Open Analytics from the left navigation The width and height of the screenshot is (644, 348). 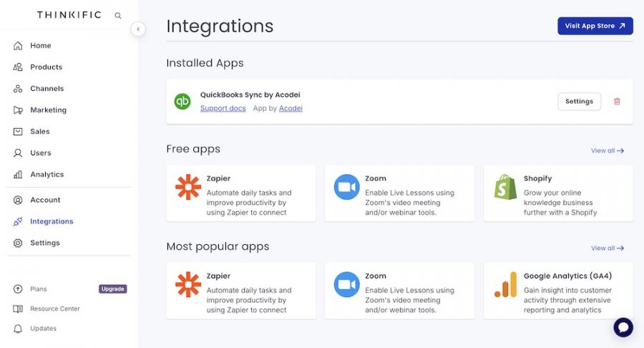tap(47, 175)
